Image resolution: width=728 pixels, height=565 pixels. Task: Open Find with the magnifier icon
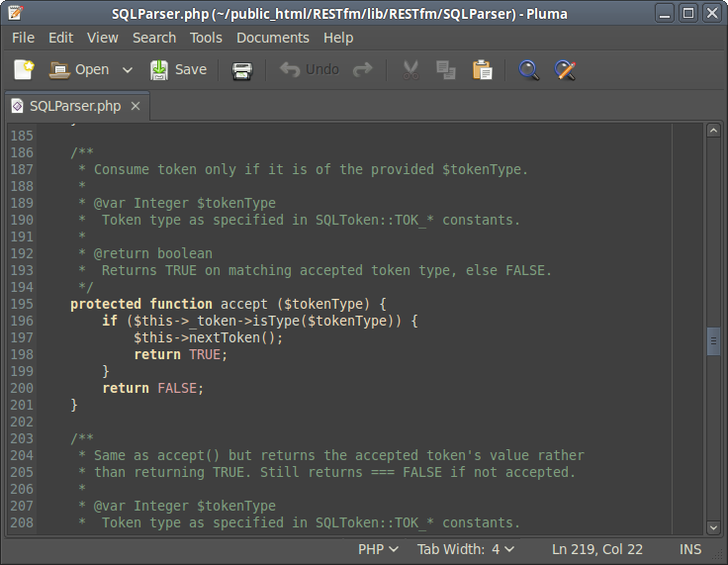pyautogui.click(x=528, y=70)
